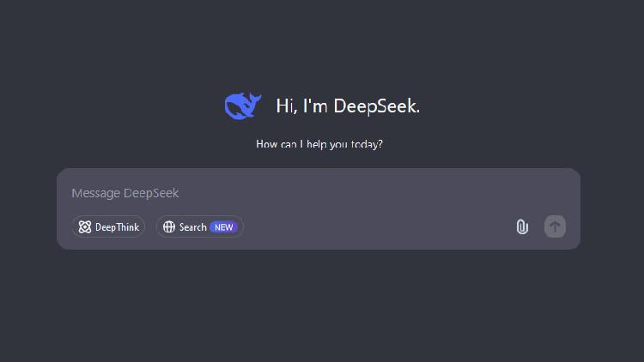Click the atom icon on DeepThink
The width and height of the screenshot is (644, 362).
coord(85,227)
